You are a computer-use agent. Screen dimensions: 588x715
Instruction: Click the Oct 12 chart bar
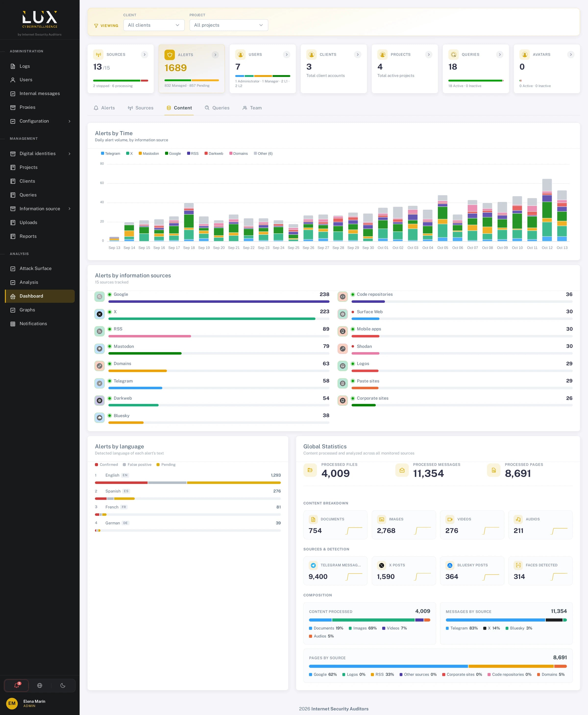click(547, 210)
